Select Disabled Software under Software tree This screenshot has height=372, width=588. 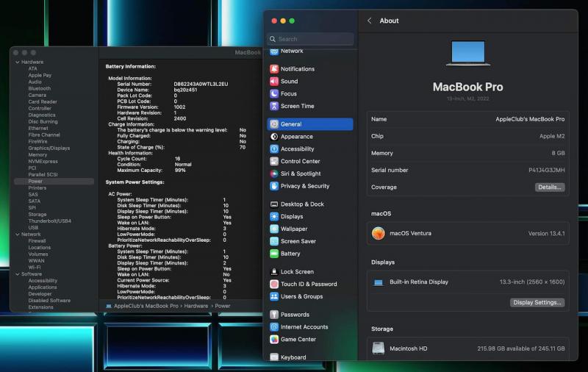click(49, 301)
